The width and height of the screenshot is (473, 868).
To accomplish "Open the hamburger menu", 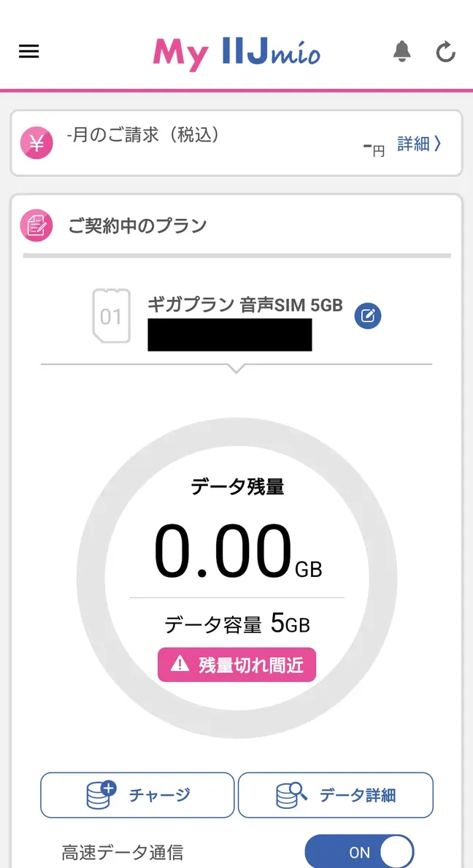I will pos(29,52).
